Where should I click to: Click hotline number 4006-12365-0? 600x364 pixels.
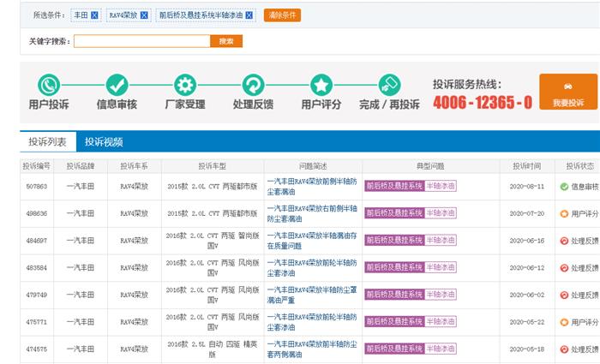point(483,103)
